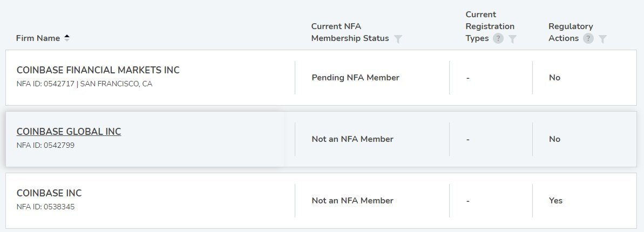Click Regulatory Actions header text
Viewport: 644px width, 232px height.
[x=571, y=32]
